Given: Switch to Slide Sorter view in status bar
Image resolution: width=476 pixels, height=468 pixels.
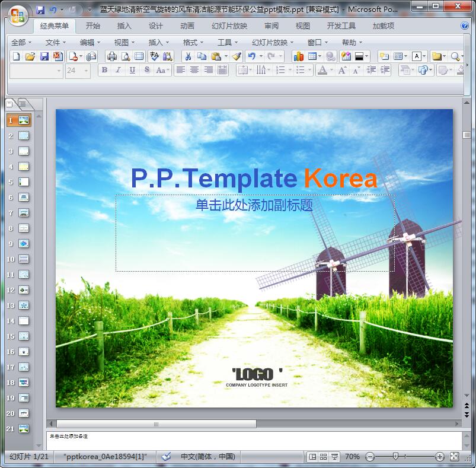Looking at the screenshot, I should pos(323,457).
